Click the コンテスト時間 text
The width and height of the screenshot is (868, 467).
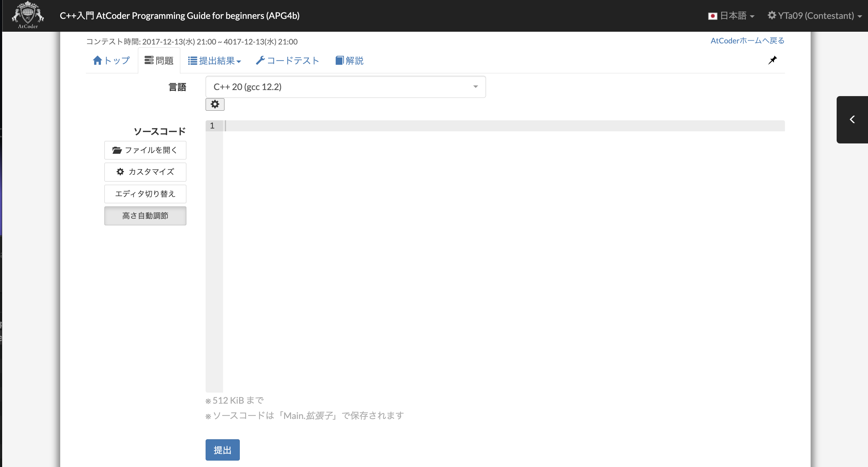(192, 42)
